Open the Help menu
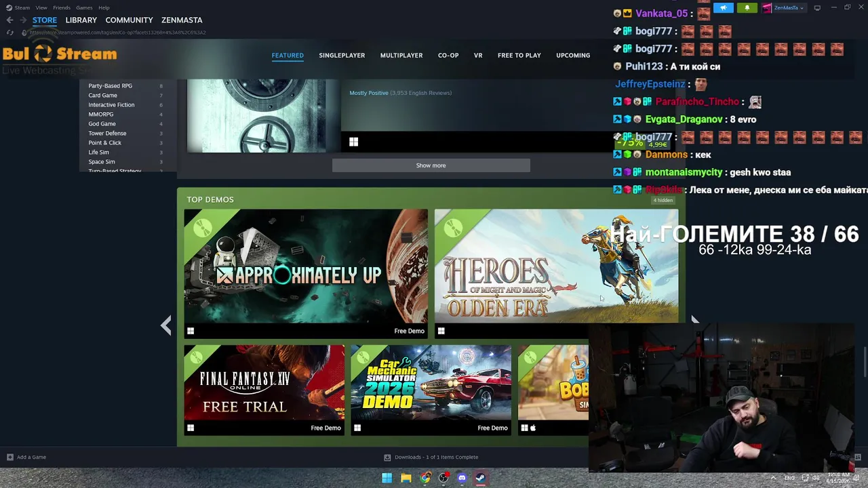 coord(104,7)
